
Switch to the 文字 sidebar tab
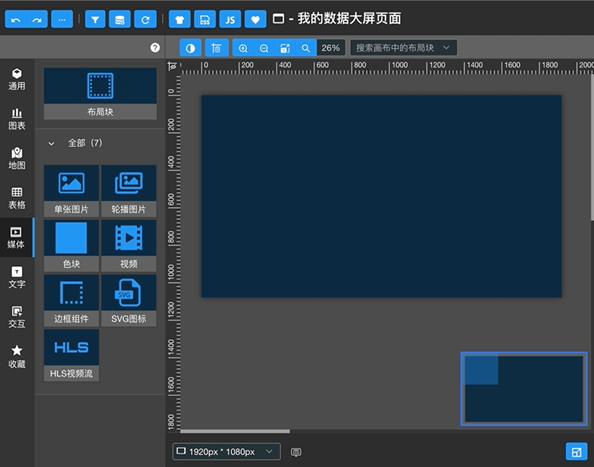point(17,277)
